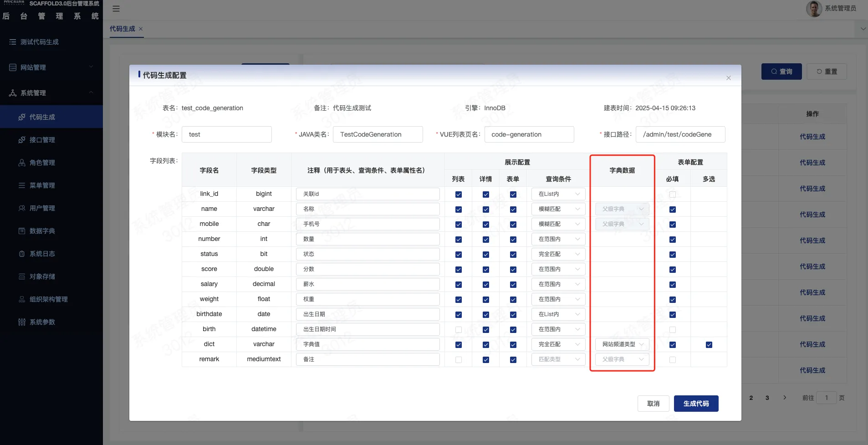Open 查询条件 dropdown for name row
The height and width of the screenshot is (445, 868).
click(558, 209)
